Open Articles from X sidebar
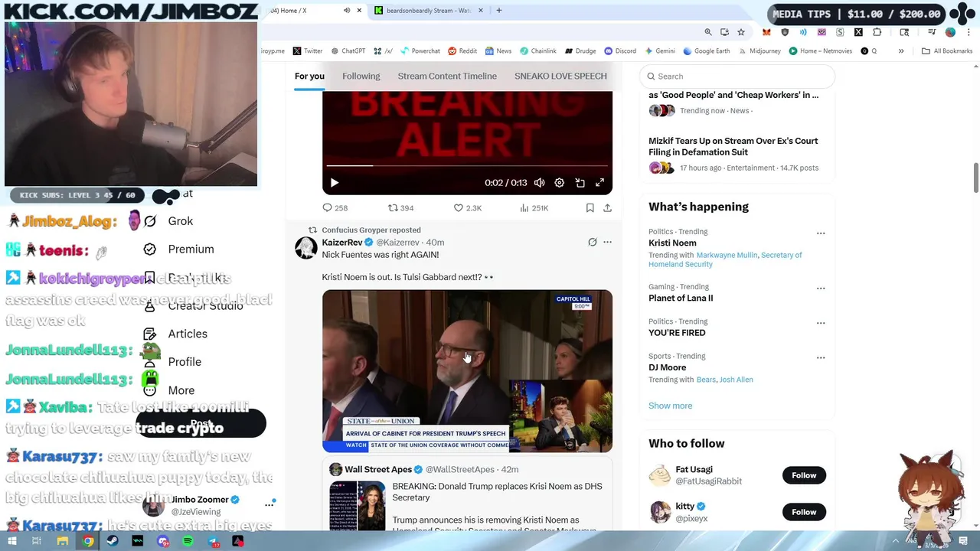The image size is (980, 551). click(x=176, y=334)
